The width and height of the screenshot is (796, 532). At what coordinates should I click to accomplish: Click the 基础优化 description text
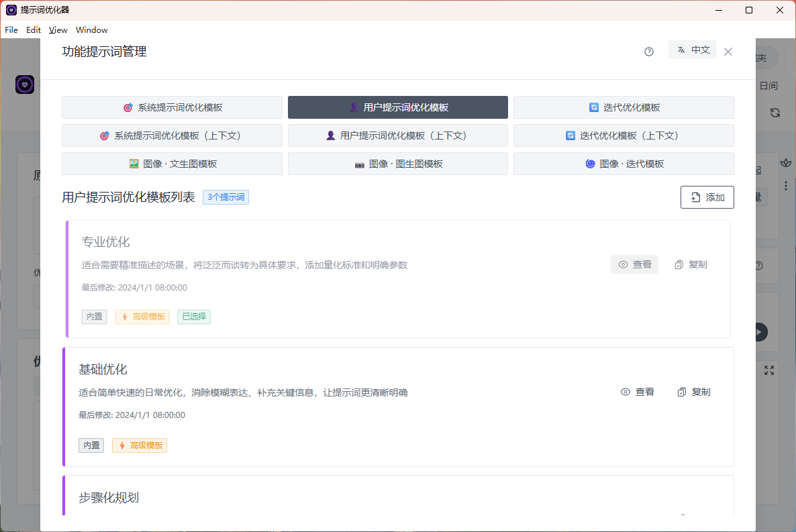click(x=243, y=392)
